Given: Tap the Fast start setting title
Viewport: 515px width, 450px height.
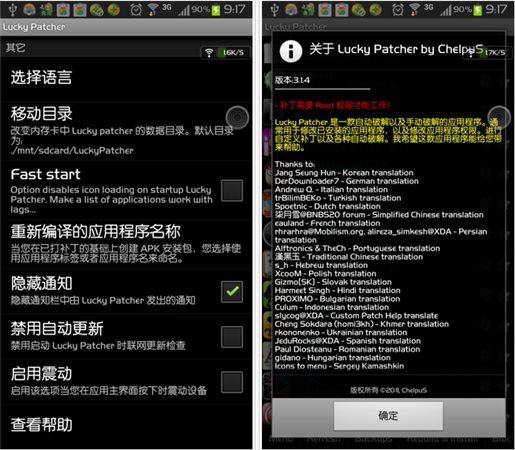Looking at the screenshot, I should pos(45,174).
